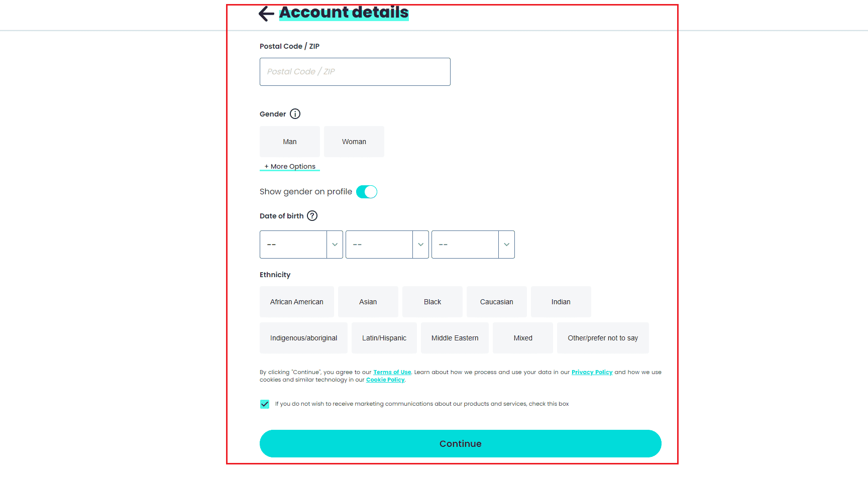Image resolution: width=868 pixels, height=478 pixels.
Task: Click the Gender info icon
Action: [295, 114]
